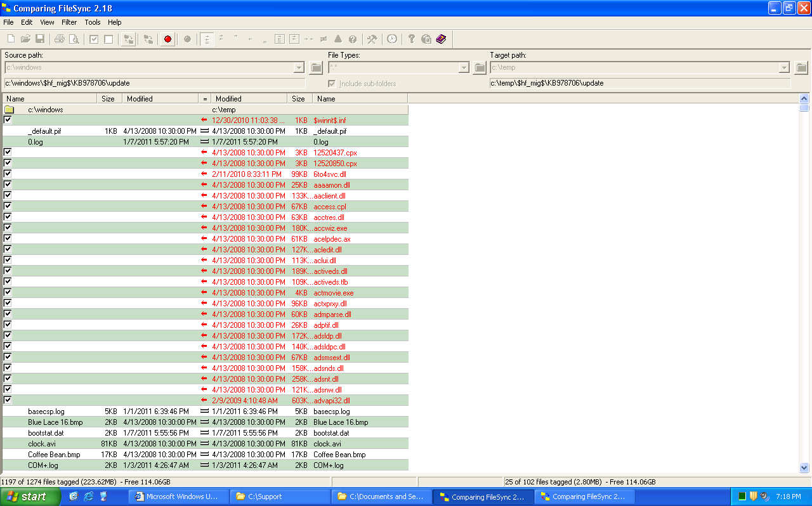Click the grey triangle toolbar icon
812x506 pixels.
tap(338, 39)
